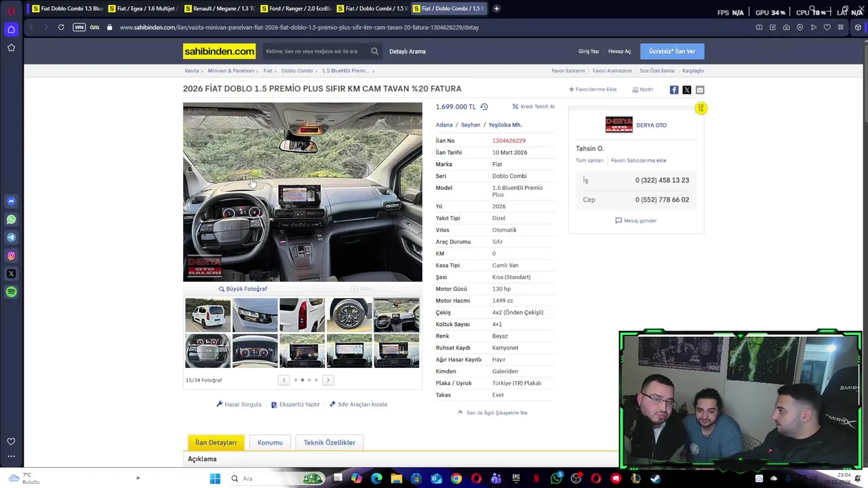Click the main car interior photo

pyautogui.click(x=302, y=192)
